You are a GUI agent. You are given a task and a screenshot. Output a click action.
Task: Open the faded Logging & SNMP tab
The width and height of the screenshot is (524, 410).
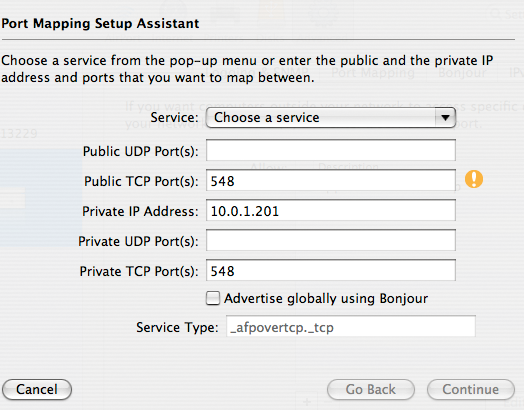pos(257,73)
